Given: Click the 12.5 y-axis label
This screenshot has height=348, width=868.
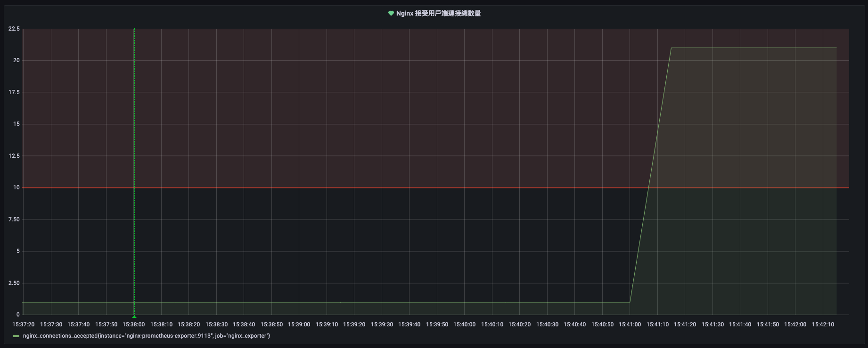Looking at the screenshot, I should [x=14, y=156].
